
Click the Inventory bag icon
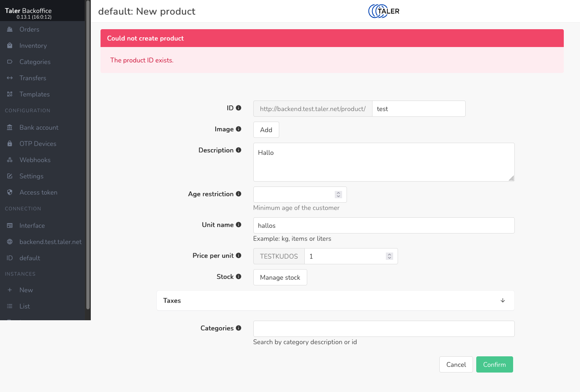pyautogui.click(x=10, y=46)
